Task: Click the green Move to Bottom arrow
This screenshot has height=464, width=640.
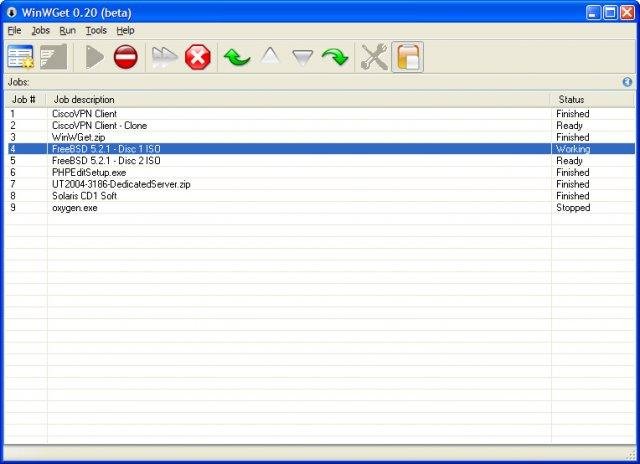Action: tap(335, 57)
